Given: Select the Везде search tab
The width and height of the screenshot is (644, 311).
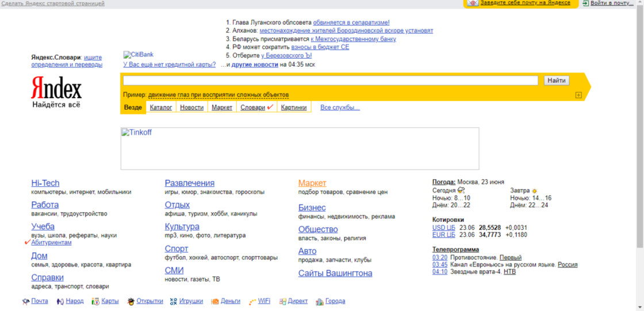Looking at the screenshot, I should (133, 107).
